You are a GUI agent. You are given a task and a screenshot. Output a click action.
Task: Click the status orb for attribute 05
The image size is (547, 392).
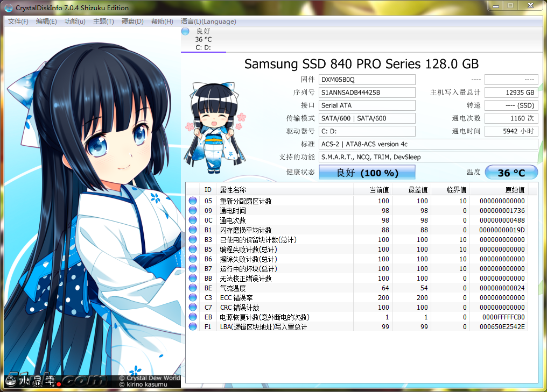(193, 201)
